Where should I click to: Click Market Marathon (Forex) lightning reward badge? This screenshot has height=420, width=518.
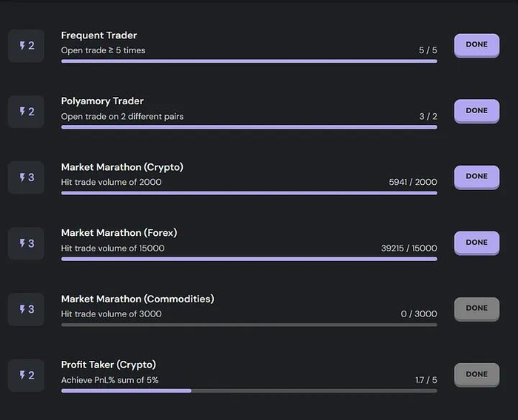tap(27, 243)
